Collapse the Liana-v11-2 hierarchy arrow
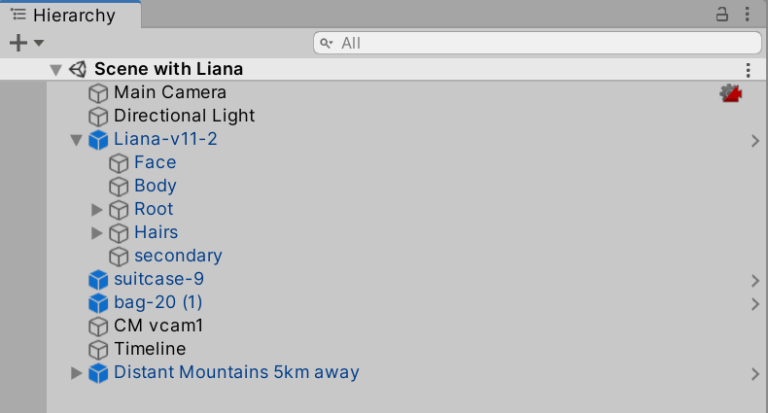Viewport: 768px width, 413px height. 76,140
